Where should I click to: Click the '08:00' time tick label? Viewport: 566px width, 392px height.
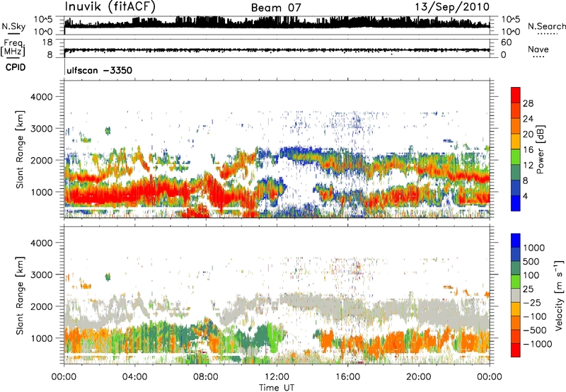206,377
